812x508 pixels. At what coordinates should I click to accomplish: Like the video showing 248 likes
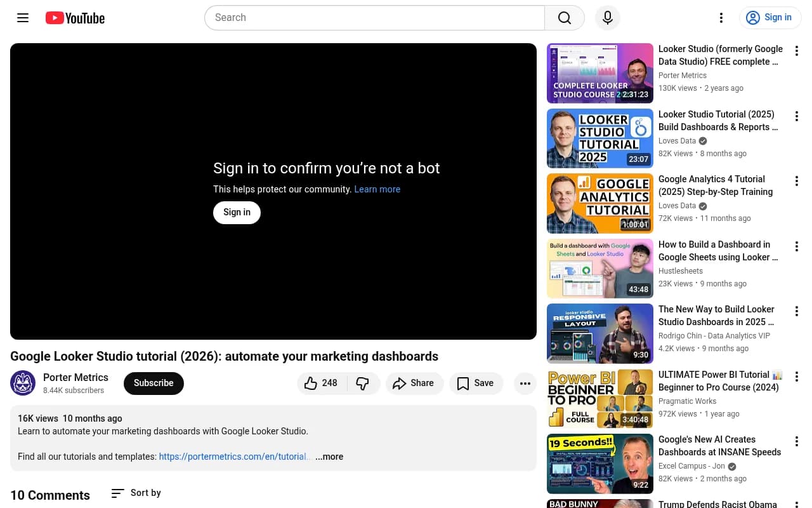pyautogui.click(x=321, y=384)
